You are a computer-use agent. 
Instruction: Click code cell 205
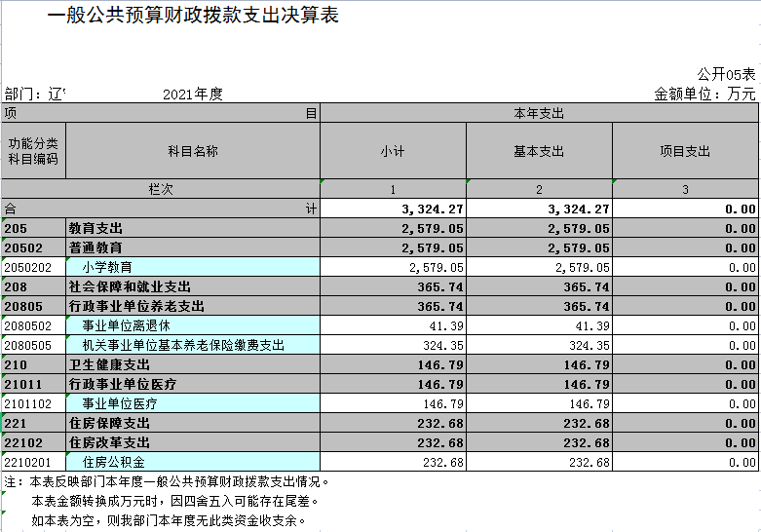pos(33,228)
